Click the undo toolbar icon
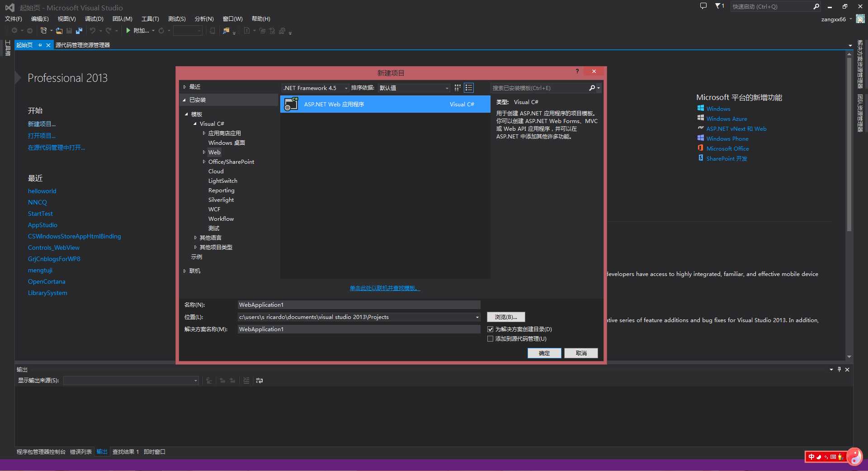This screenshot has height=471, width=868. (93, 31)
